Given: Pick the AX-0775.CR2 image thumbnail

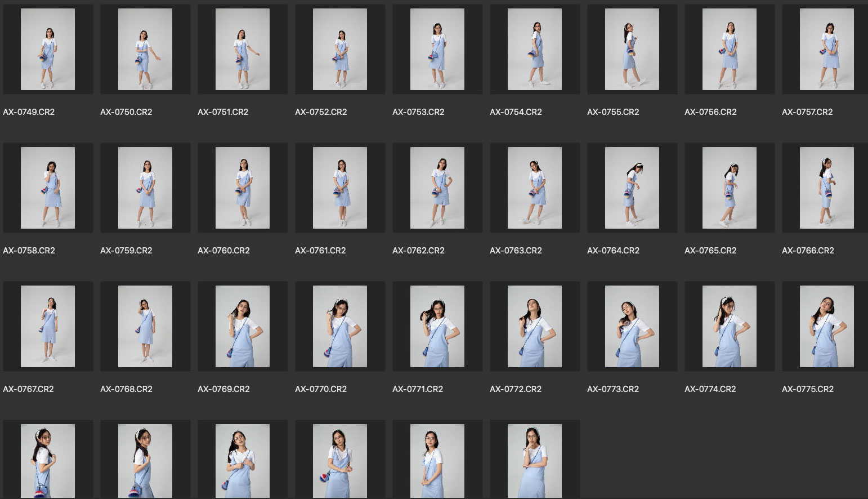Looking at the screenshot, I should [827, 327].
